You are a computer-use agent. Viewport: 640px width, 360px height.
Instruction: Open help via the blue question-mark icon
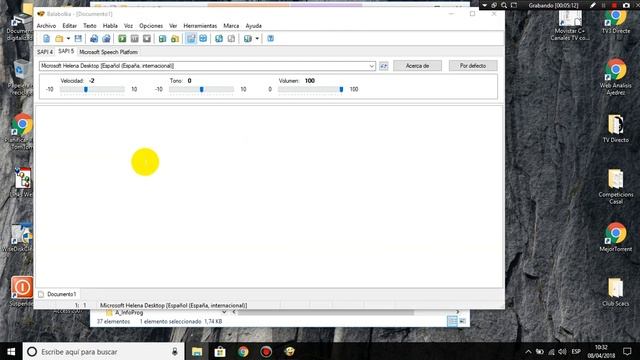270,39
